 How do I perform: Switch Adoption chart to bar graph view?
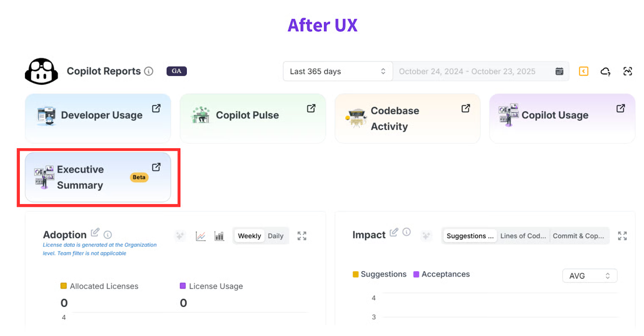click(219, 236)
